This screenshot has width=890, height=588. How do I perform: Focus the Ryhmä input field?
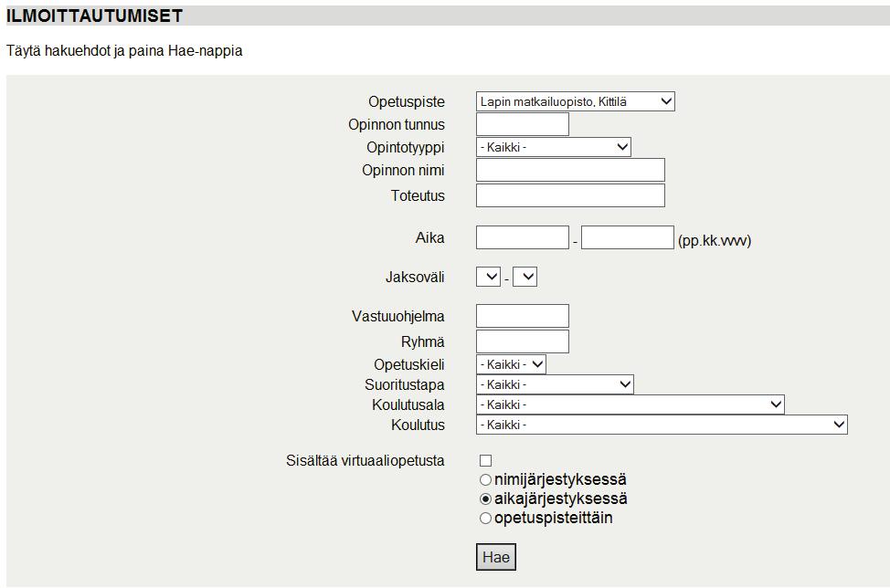click(522, 341)
